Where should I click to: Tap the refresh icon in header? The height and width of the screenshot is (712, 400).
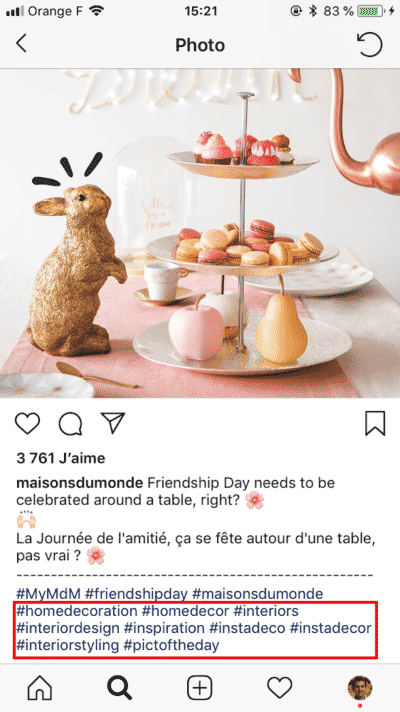click(x=370, y=44)
